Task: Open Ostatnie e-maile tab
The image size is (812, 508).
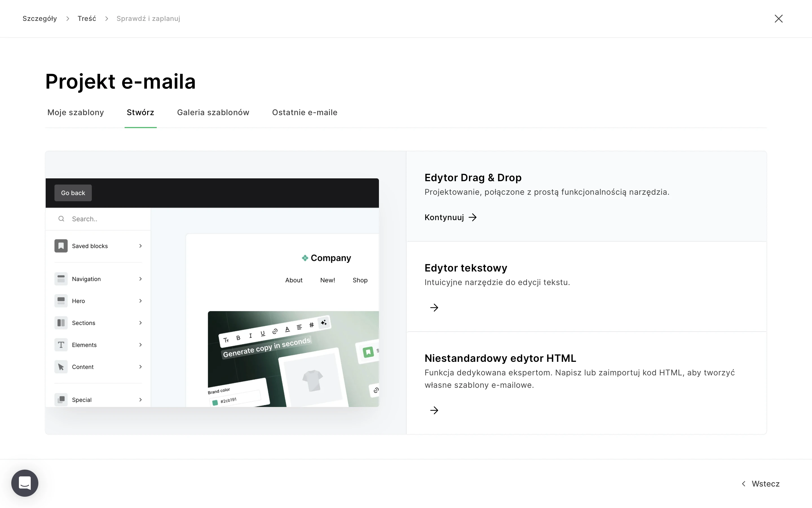Action: (305, 112)
